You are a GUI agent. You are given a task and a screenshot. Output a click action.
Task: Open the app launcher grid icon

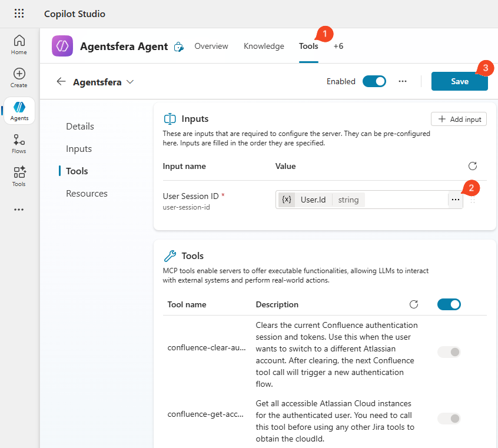point(19,14)
